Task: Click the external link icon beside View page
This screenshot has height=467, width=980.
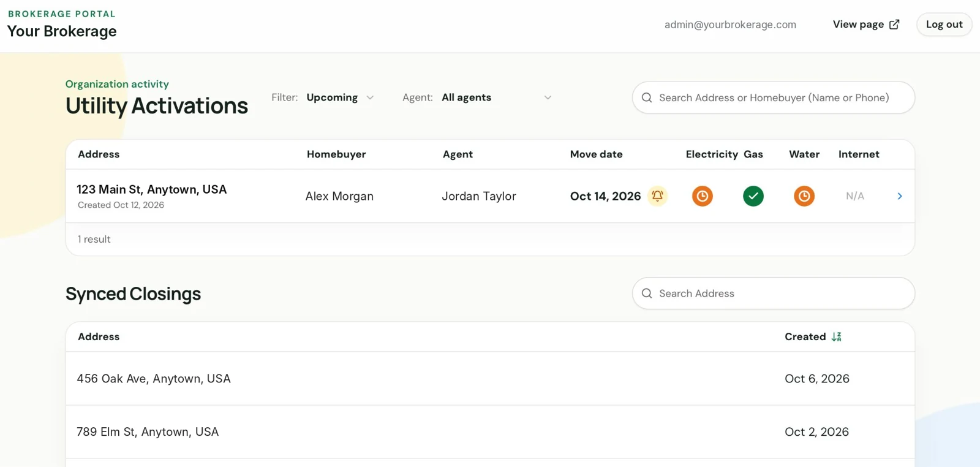Action: point(894,25)
